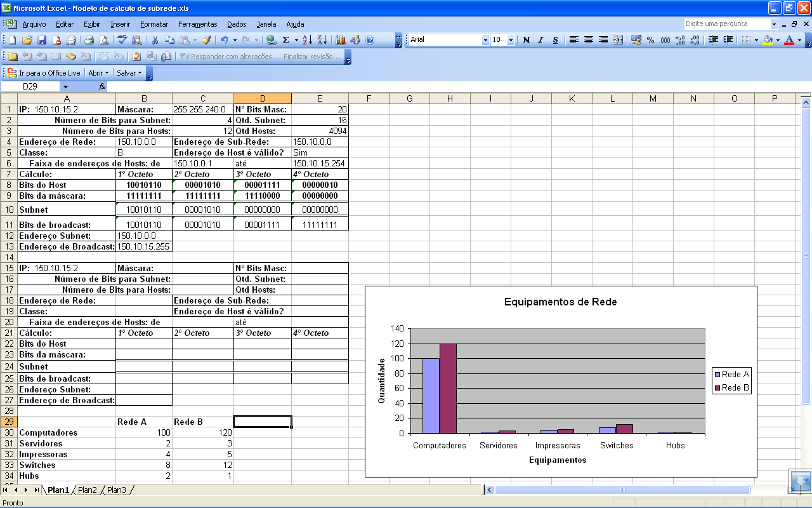812x508 pixels.
Task: Click the Copy icon
Action: coord(169,40)
